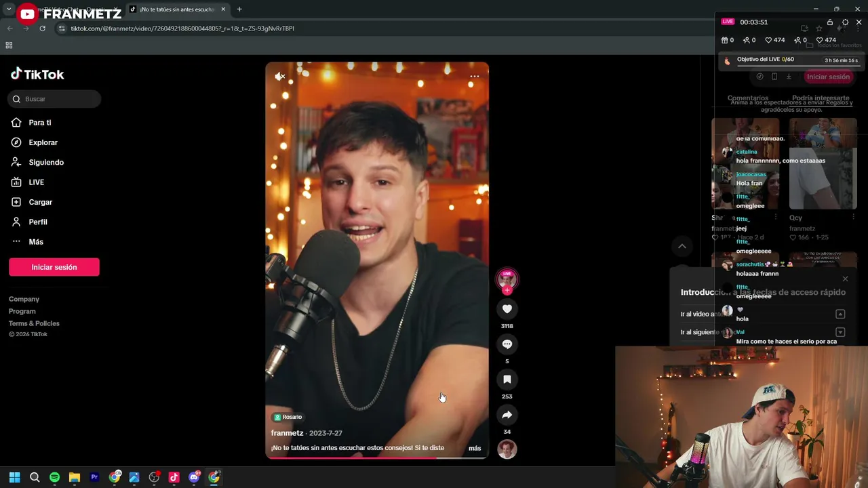Expand the Program footer section

[22, 311]
